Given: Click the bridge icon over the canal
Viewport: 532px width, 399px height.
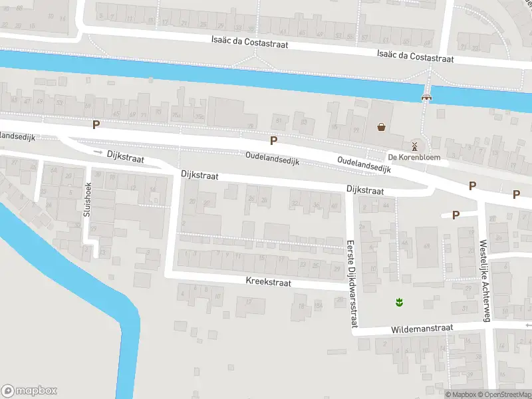Looking at the screenshot, I should pos(426,97).
